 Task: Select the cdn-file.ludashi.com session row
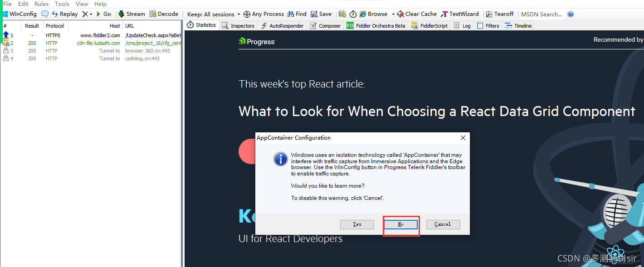(x=91, y=43)
